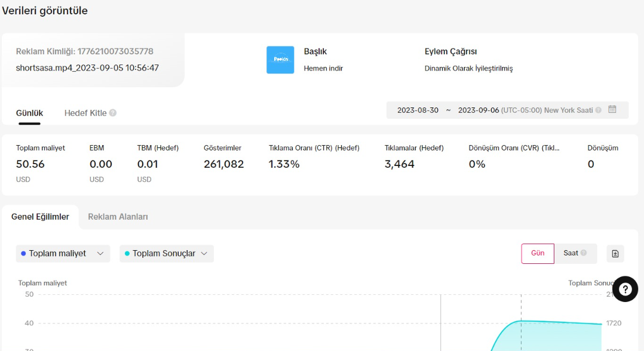The width and height of the screenshot is (644, 351).
Task: Click the end date 2023-09-06
Action: [x=479, y=110]
